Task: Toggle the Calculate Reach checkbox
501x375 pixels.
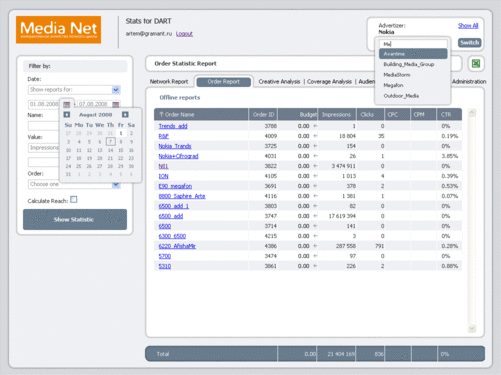Action: pos(74,200)
